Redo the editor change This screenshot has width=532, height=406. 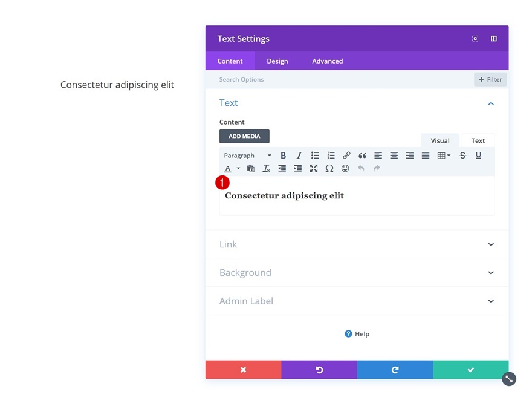coord(377,168)
